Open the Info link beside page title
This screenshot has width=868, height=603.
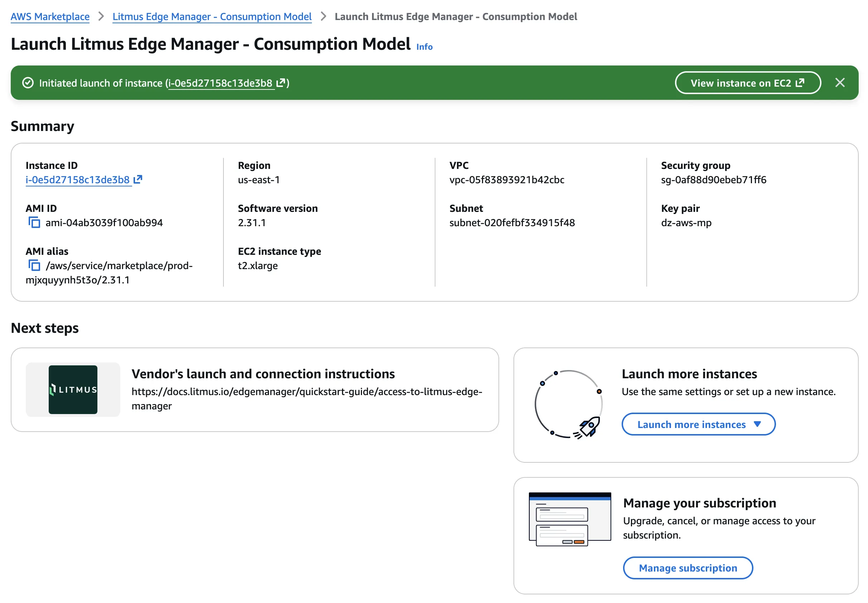424,47
